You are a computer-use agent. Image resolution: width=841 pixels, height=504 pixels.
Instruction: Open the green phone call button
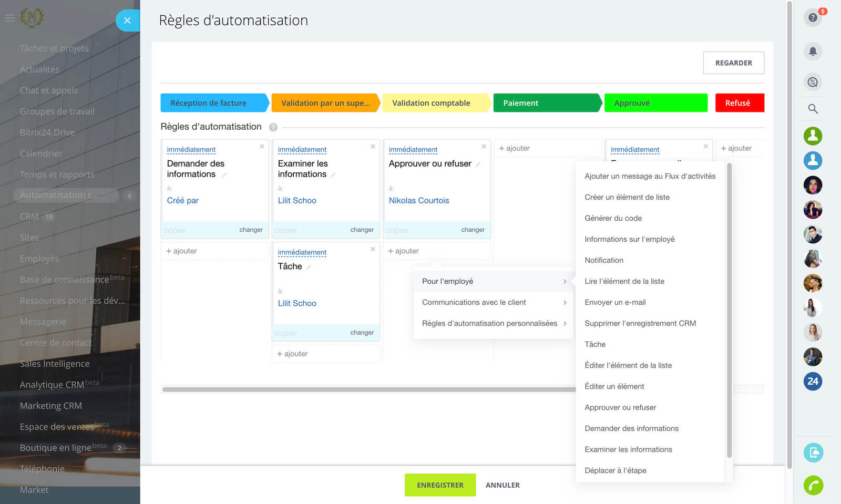tap(813, 485)
